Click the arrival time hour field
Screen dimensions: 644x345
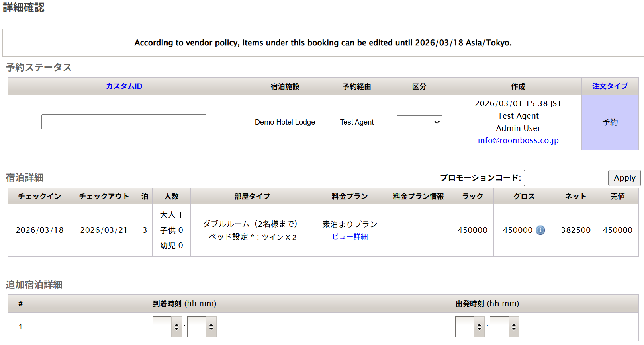click(162, 327)
